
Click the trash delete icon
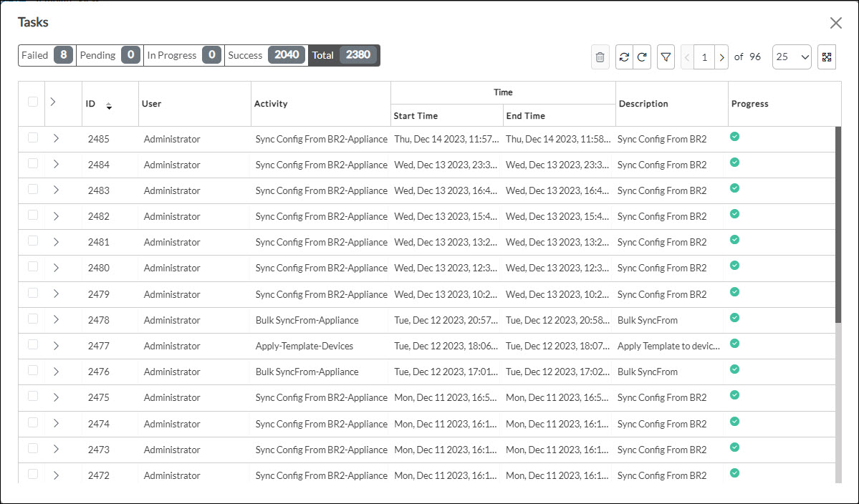click(600, 57)
